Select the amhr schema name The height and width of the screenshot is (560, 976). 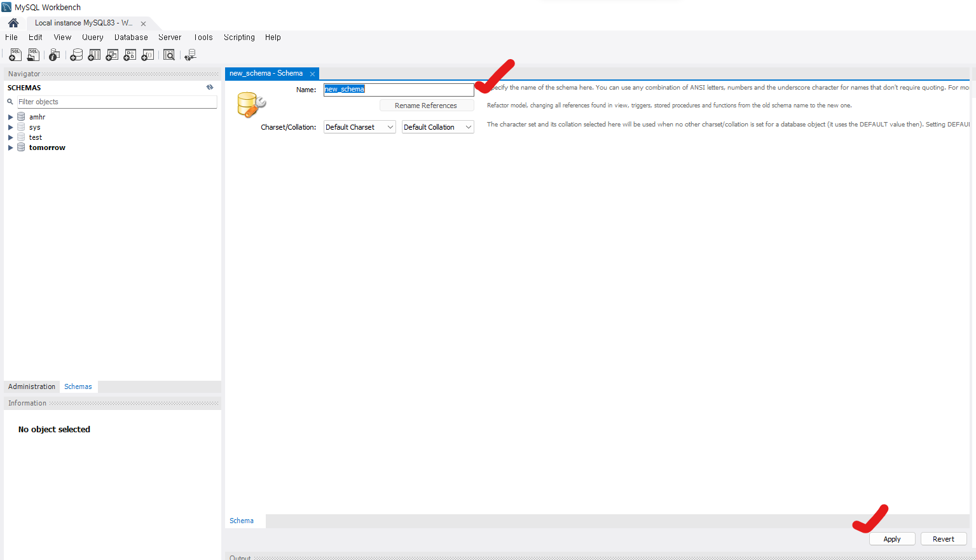pyautogui.click(x=37, y=117)
